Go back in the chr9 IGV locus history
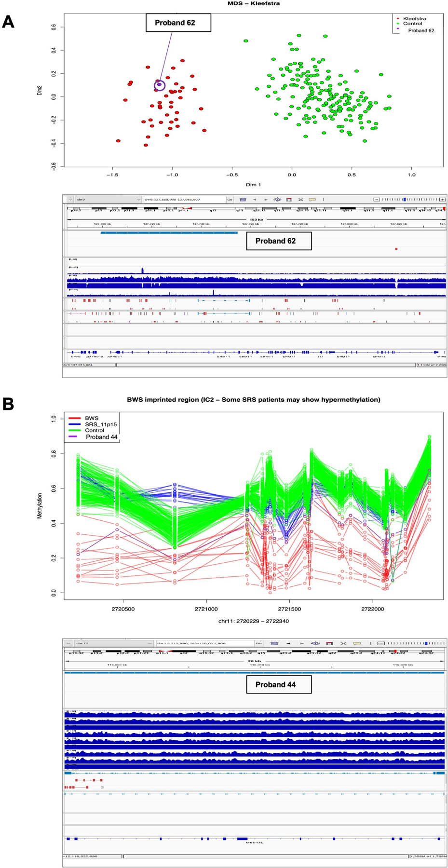Screen dimensions: 448x868 [x=255, y=199]
